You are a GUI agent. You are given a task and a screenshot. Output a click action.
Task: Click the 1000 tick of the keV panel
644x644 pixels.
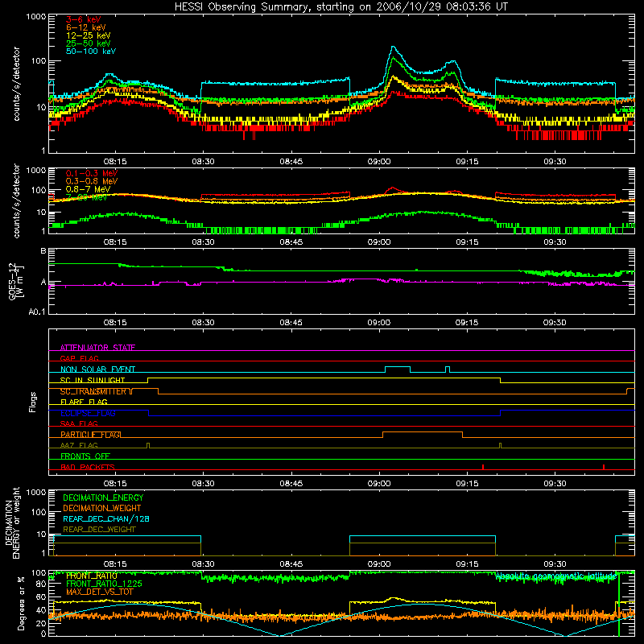click(35, 17)
